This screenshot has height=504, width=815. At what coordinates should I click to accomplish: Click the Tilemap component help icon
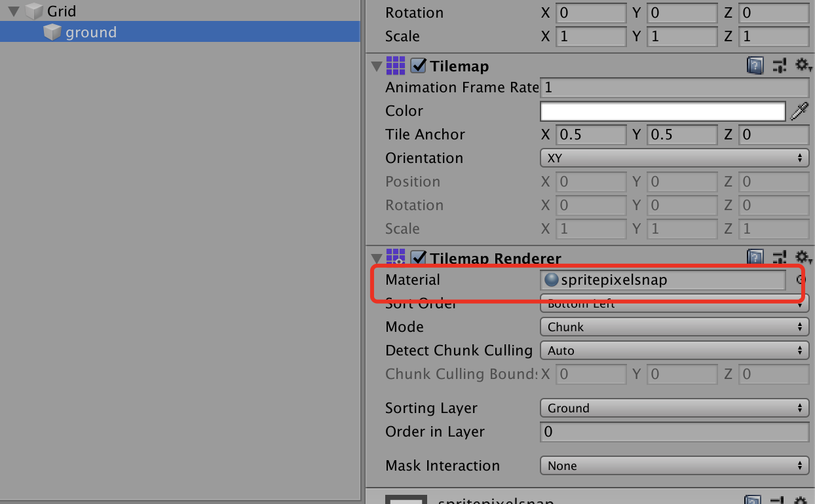click(755, 65)
